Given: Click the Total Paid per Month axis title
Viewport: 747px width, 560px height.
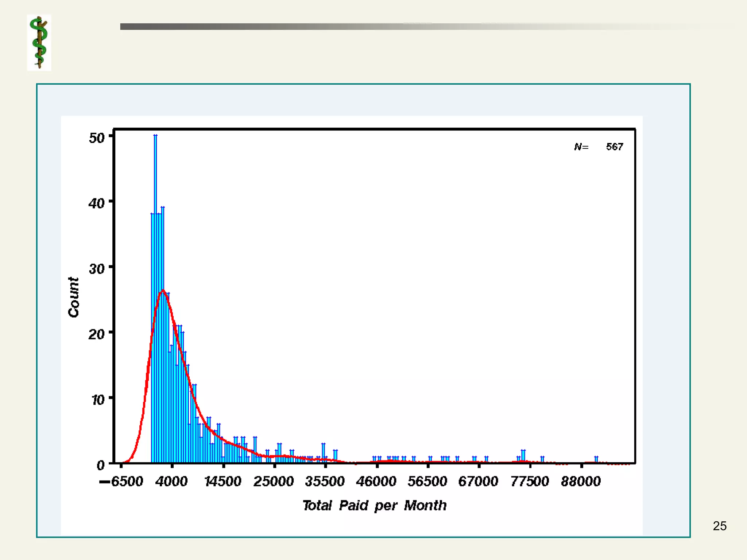Looking at the screenshot, I should 374,506.
